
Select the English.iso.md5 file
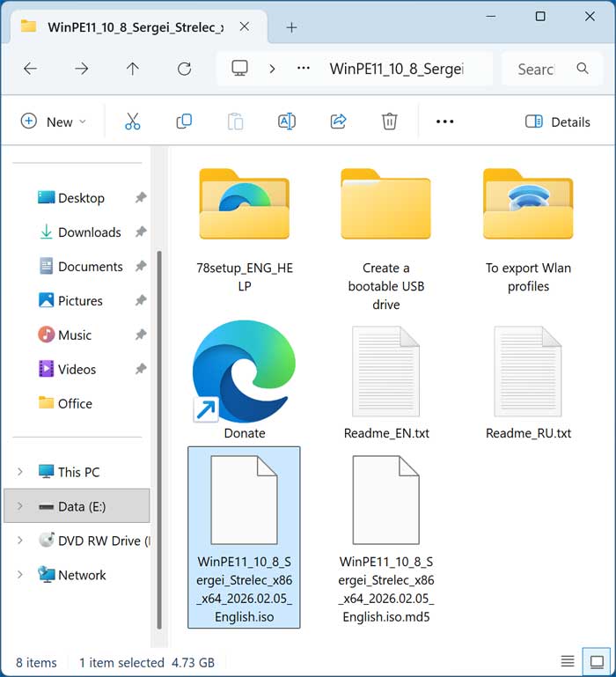[386, 540]
